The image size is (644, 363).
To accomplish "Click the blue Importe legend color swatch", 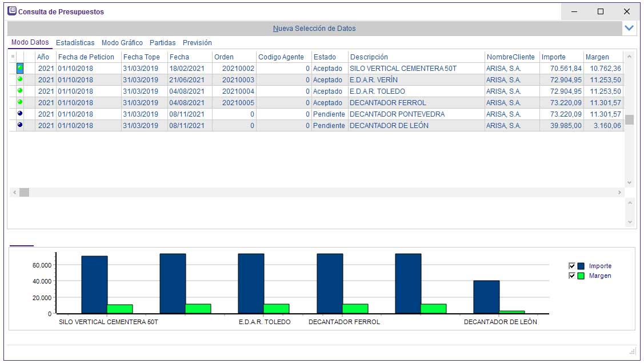I will (581, 266).
